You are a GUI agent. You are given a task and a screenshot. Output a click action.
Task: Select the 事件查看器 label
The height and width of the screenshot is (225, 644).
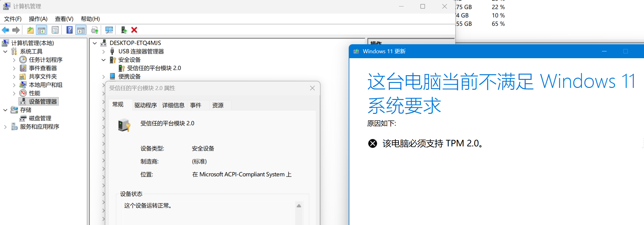[x=43, y=68]
